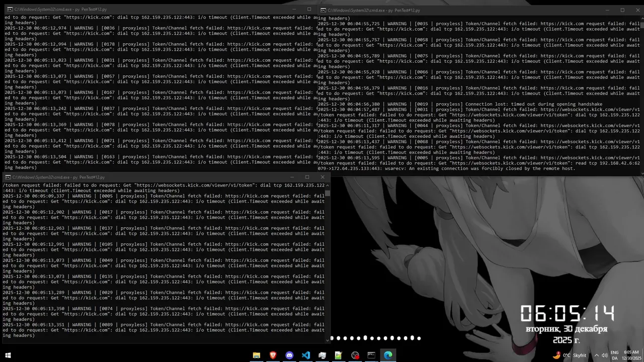Click the top-right cmd window title icon
The width and height of the screenshot is (644, 362).
pos(323,10)
